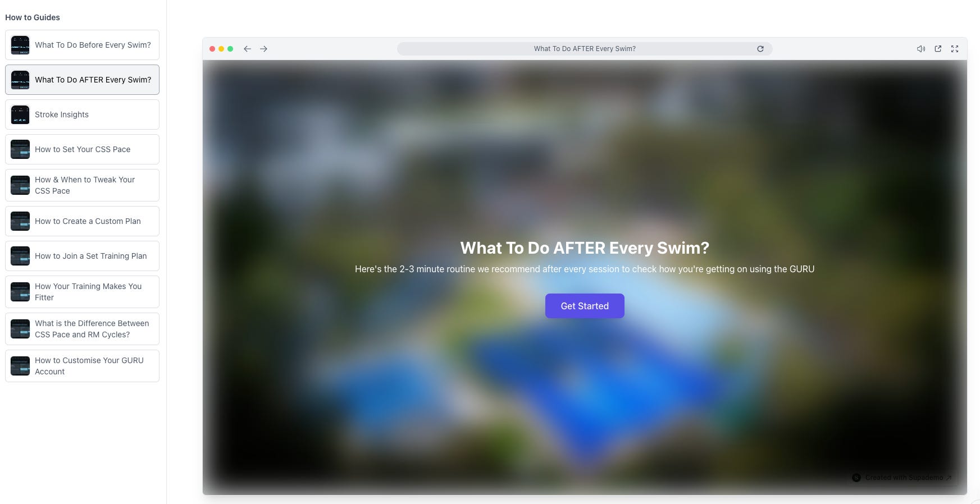Open How Your Training Makes You Fitter guide
The height and width of the screenshot is (504, 980).
pyautogui.click(x=82, y=292)
